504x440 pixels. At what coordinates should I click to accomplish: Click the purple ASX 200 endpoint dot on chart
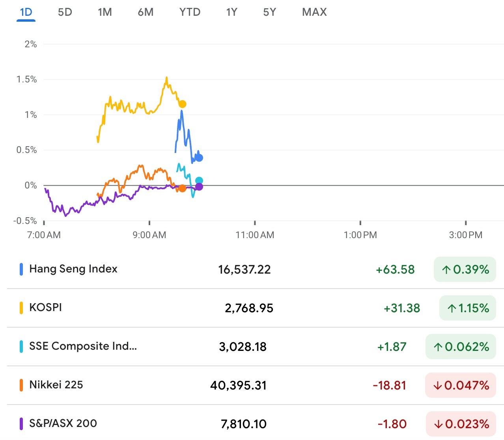coord(199,186)
